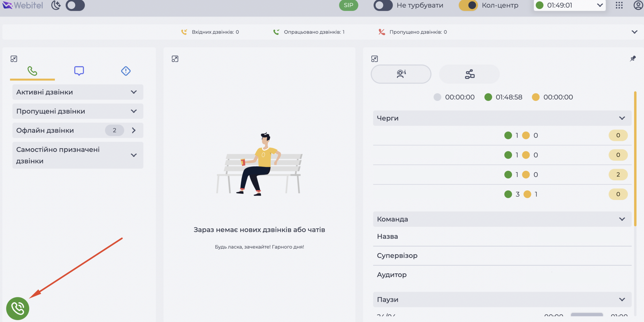Pin the right info panel
The image size is (644, 322).
pos(633,59)
